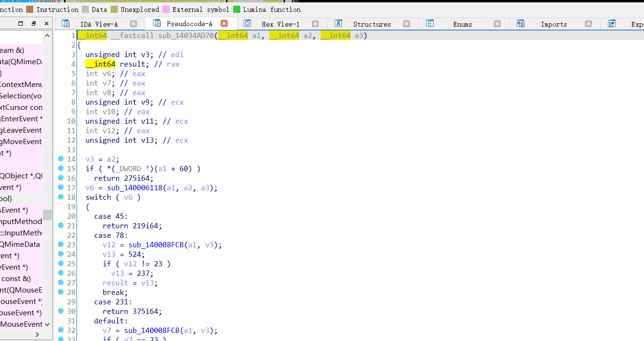Toggle breakpoint dot on line 15

tap(61, 168)
